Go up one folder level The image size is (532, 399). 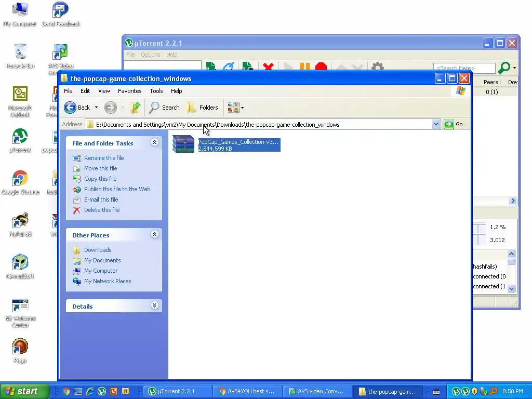(135, 108)
